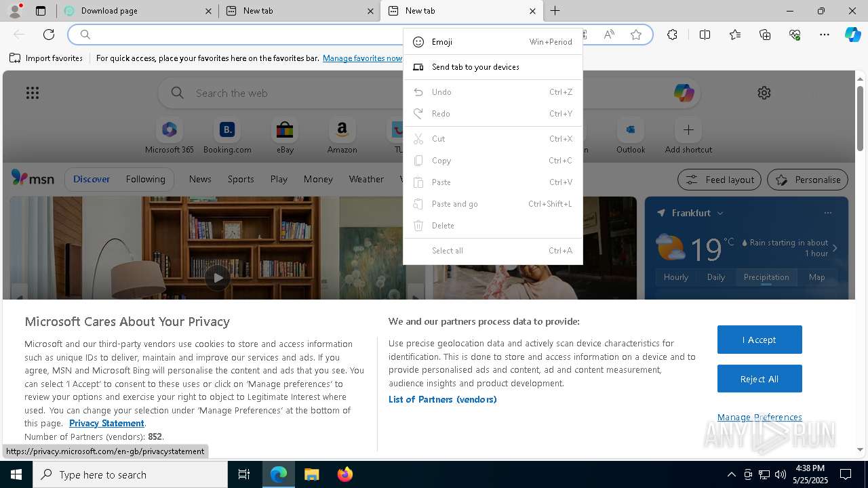Open File Explorer from taskbar
The height and width of the screenshot is (488, 868).
311,474
